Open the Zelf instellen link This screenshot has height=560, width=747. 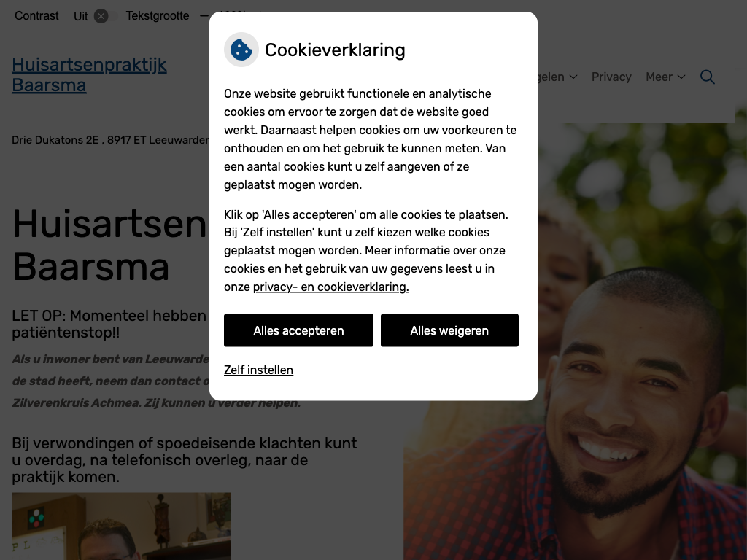[x=259, y=370]
